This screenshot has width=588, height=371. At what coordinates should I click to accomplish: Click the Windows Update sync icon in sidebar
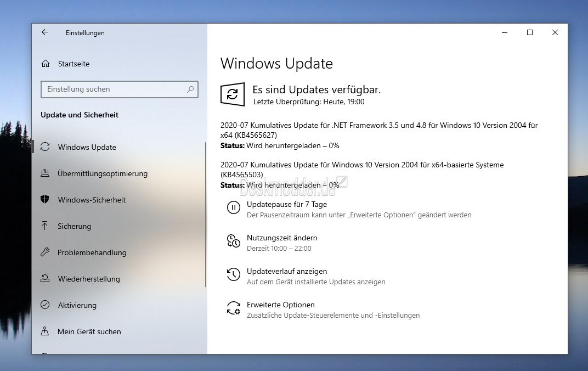pos(45,147)
